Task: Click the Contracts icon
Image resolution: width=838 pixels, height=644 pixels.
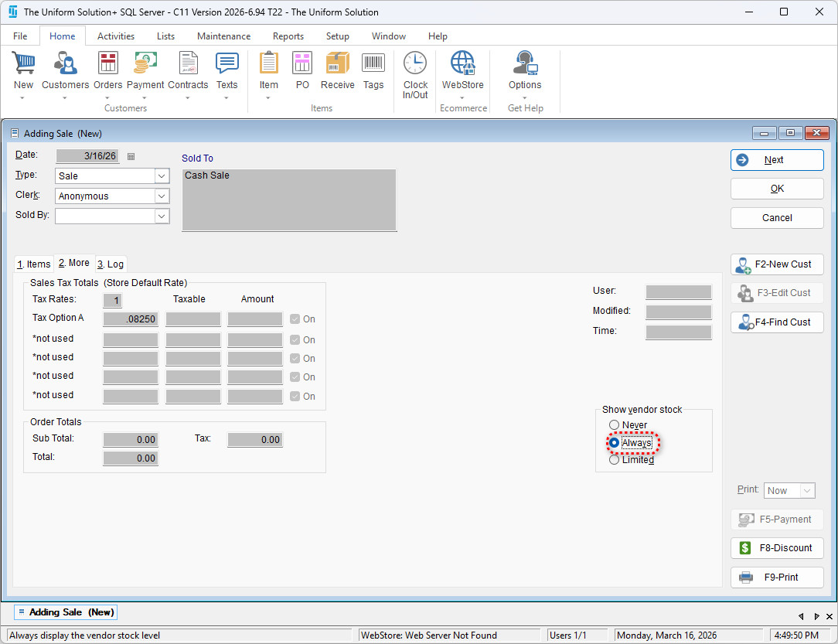Action: [188, 65]
